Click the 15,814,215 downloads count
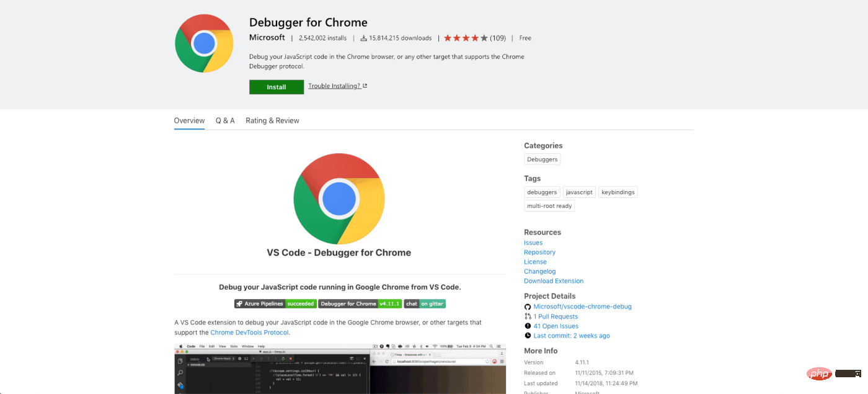Viewport: 868px width, 394px height. (400, 38)
